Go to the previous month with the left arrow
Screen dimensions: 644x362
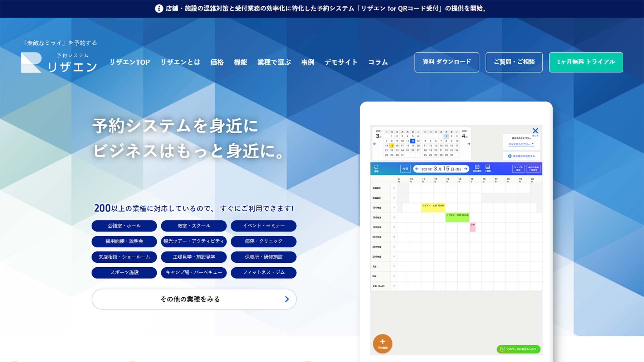pos(375,144)
